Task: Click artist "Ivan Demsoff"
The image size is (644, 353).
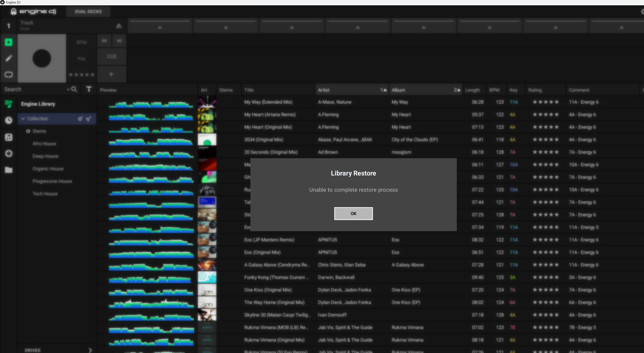Action: point(332,315)
